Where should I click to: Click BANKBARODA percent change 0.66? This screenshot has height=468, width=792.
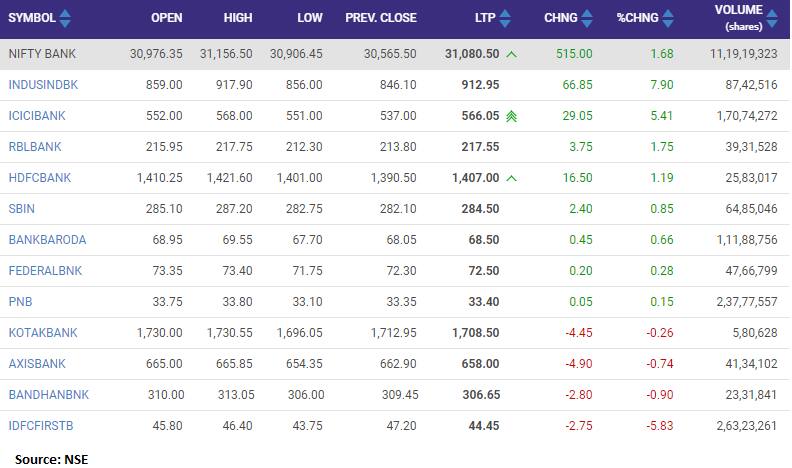coord(662,240)
